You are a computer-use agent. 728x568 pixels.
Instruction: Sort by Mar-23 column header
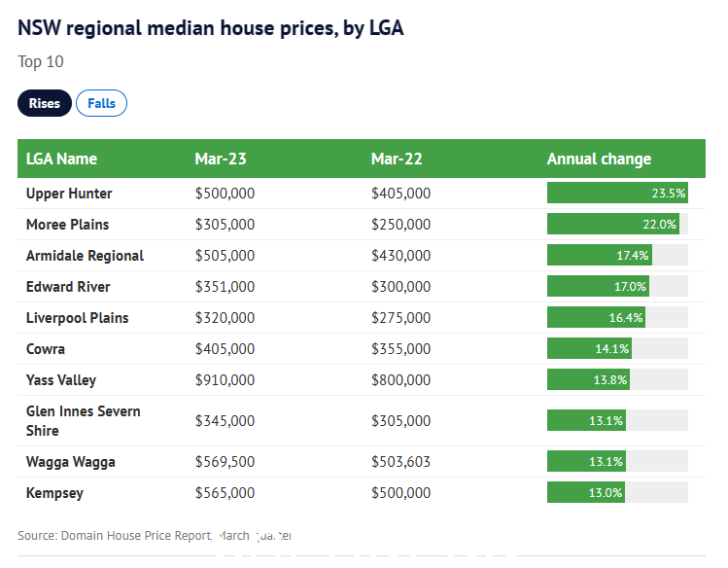coord(221,159)
